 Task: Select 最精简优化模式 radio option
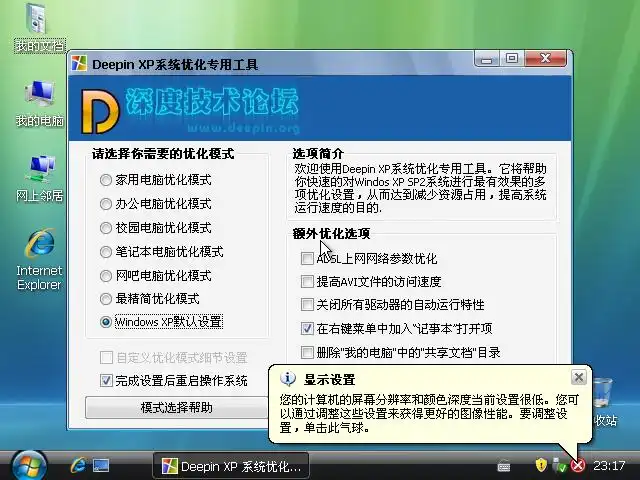tap(149, 299)
